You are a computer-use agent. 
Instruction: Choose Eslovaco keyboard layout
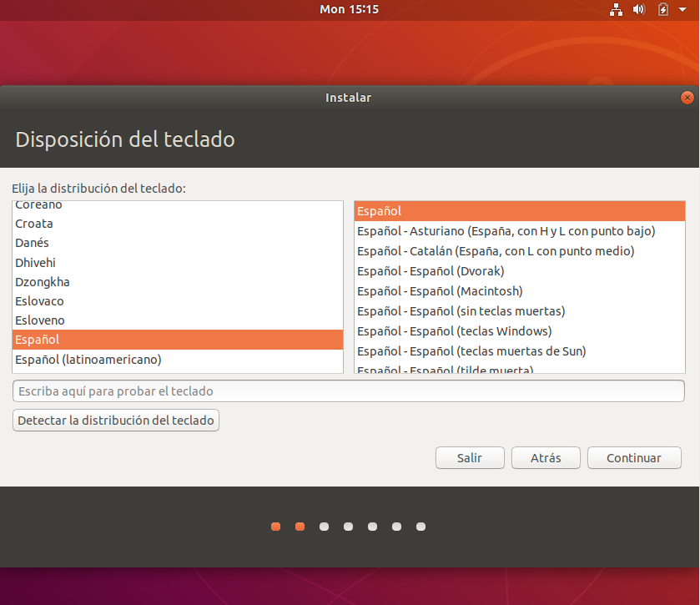[178, 301]
